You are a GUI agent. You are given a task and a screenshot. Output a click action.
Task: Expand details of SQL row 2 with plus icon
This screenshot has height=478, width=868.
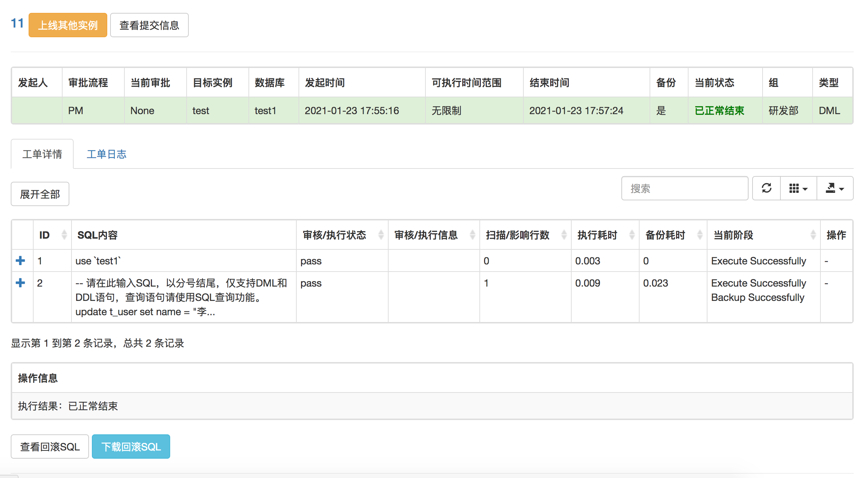(21, 283)
